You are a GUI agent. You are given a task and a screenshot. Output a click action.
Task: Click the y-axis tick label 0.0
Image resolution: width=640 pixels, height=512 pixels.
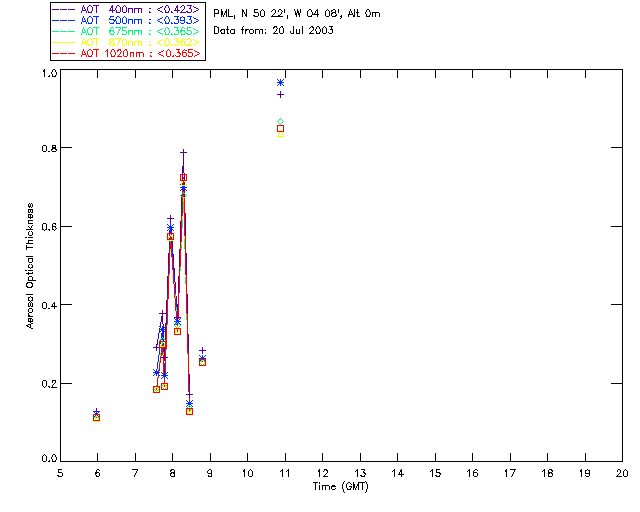pos(49,458)
